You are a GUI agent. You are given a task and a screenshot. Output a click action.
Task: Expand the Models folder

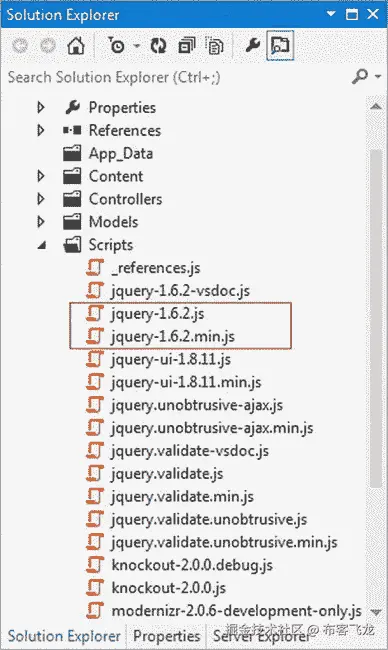(x=41, y=222)
